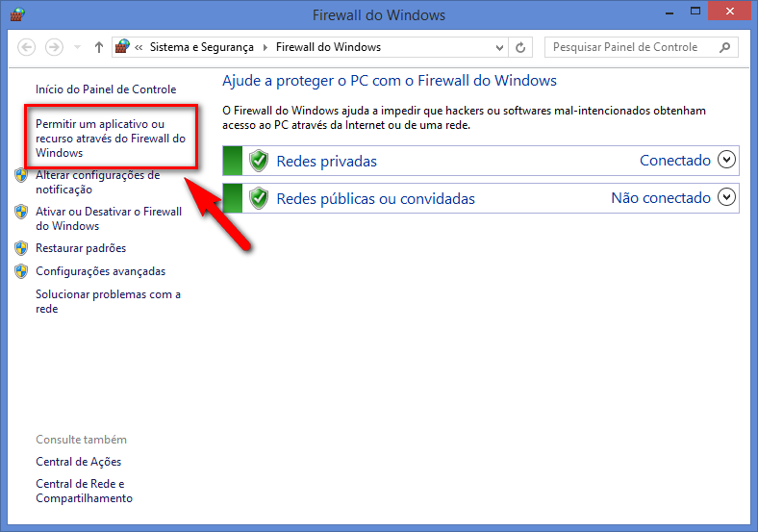Viewport: 758px width, 532px height.
Task: Open Alterar configurações de notificação
Action: click(x=98, y=183)
